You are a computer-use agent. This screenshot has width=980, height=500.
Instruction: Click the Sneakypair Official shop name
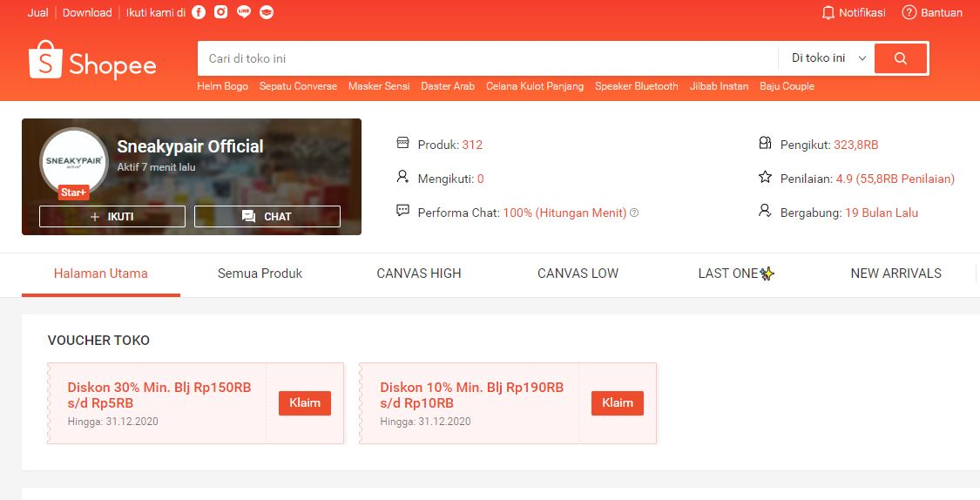click(190, 147)
